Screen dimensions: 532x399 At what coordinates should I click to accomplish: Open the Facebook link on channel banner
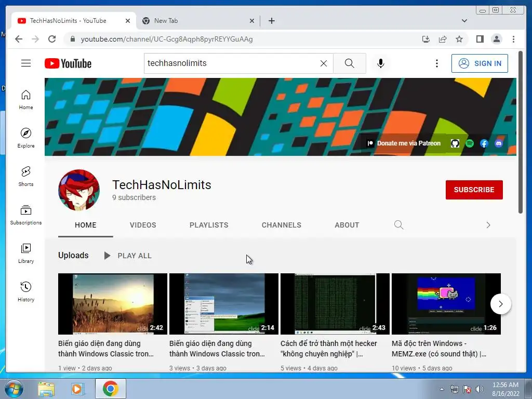[x=484, y=143]
